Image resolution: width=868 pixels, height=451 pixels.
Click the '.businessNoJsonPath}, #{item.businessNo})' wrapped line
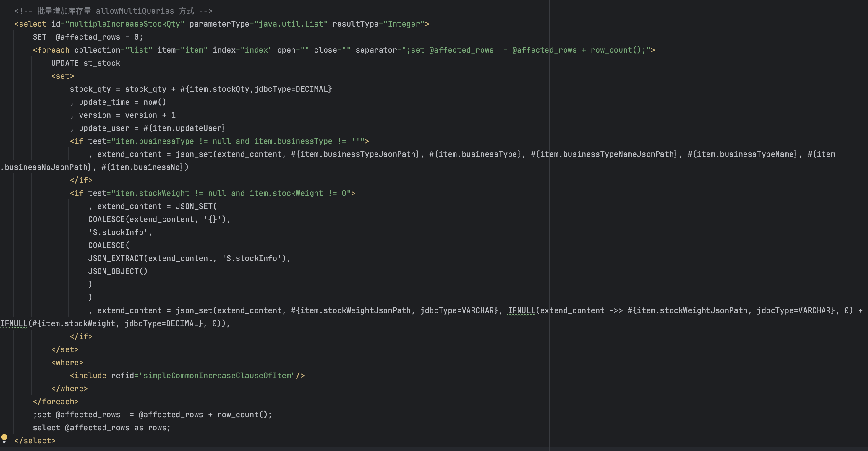94,167
